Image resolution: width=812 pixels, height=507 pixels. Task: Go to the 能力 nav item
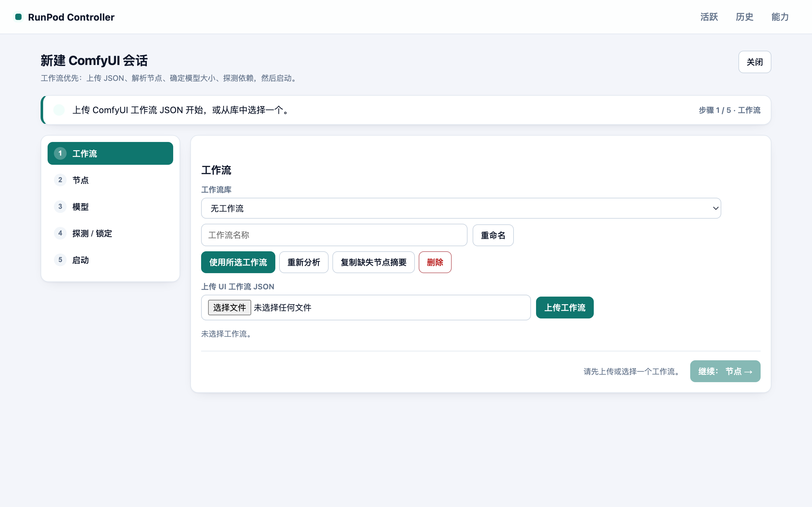780,17
